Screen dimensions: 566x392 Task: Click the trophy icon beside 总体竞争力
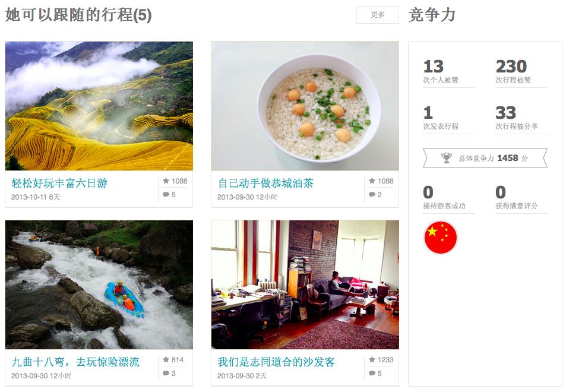click(x=447, y=158)
